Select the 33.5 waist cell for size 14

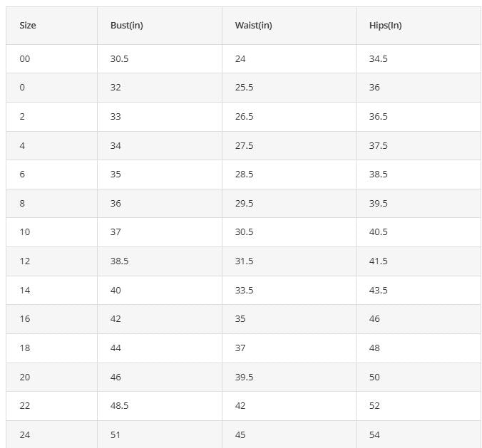pos(244,291)
